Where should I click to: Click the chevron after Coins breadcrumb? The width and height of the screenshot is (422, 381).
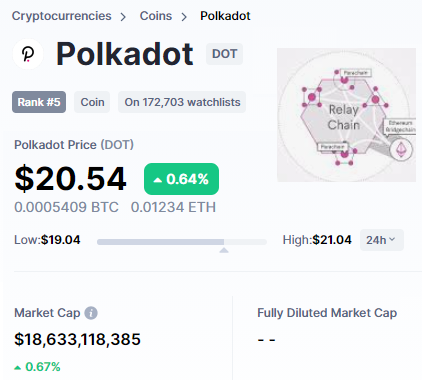(184, 17)
